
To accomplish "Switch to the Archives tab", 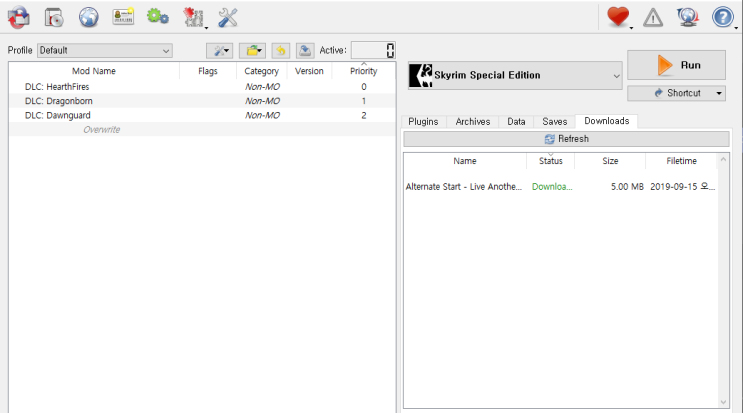I will pyautogui.click(x=472, y=122).
